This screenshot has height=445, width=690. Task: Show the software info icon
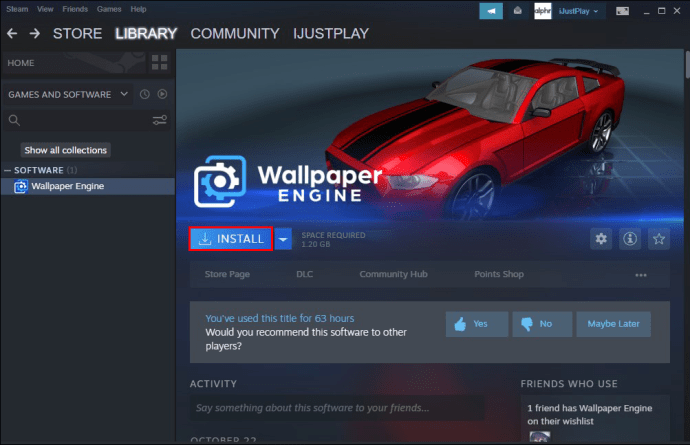630,239
